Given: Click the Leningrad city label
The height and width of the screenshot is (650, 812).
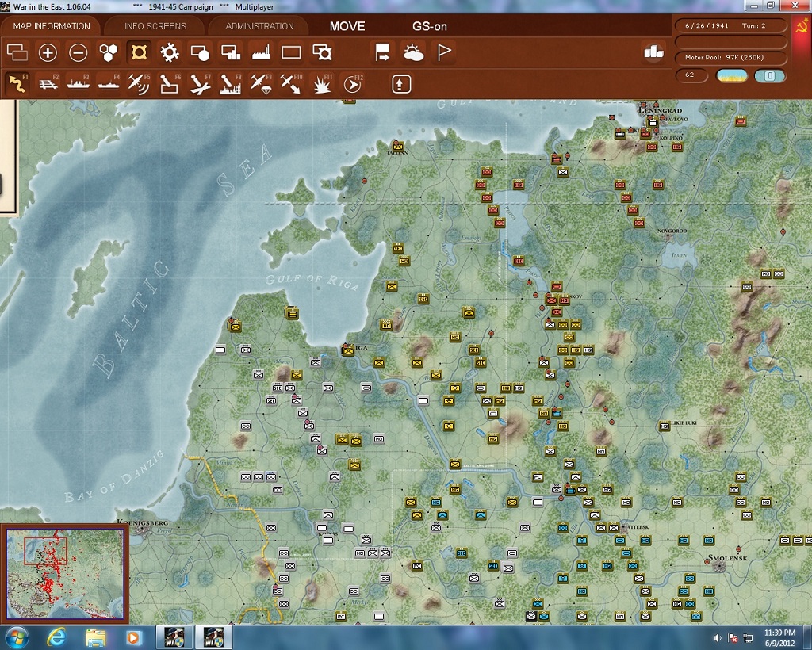Looking at the screenshot, I should click(x=661, y=111).
